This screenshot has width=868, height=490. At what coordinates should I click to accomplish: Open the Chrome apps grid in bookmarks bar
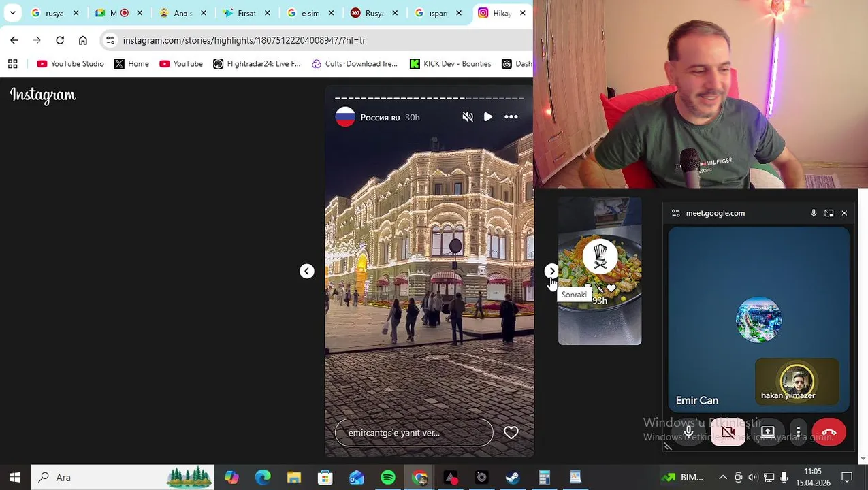click(12, 64)
